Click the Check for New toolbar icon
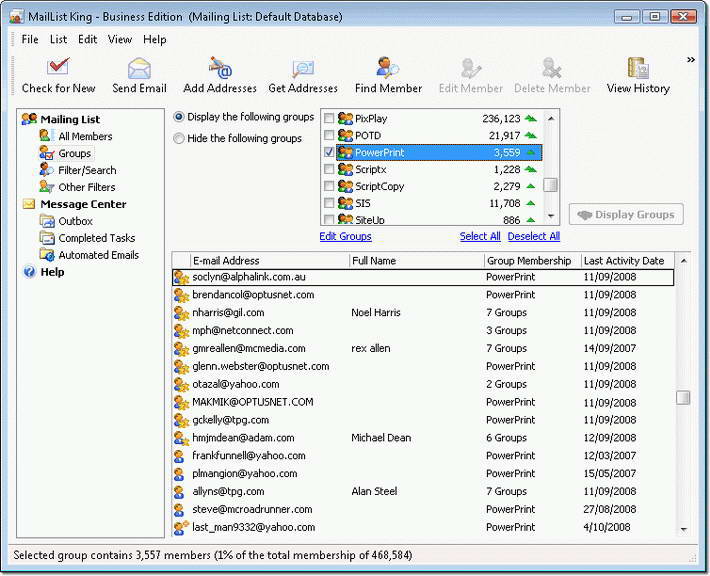 click(58, 75)
